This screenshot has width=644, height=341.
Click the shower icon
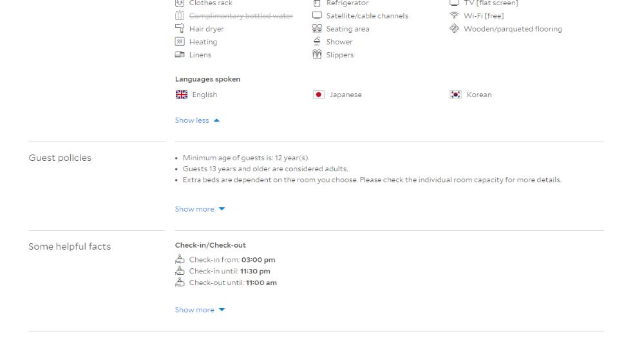pos(317,42)
